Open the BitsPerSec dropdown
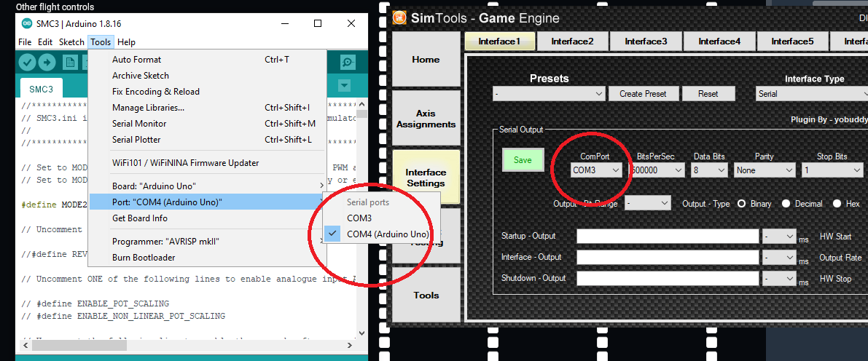Image resolution: width=868 pixels, height=361 pixels. [x=657, y=170]
